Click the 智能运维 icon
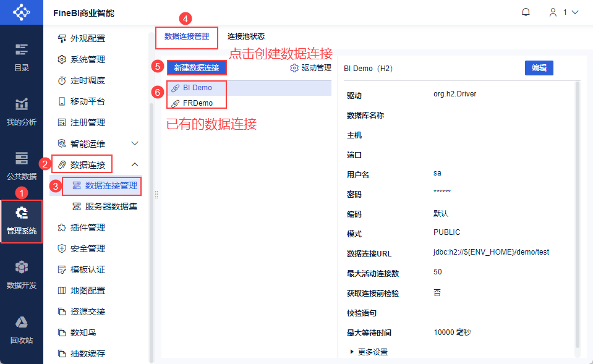Viewport: 593px width, 364px height. point(62,143)
